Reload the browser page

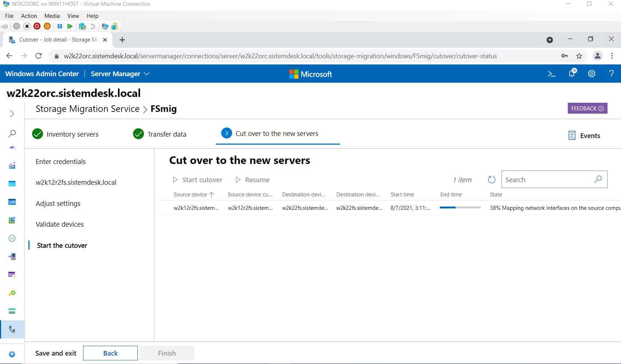pyautogui.click(x=39, y=56)
